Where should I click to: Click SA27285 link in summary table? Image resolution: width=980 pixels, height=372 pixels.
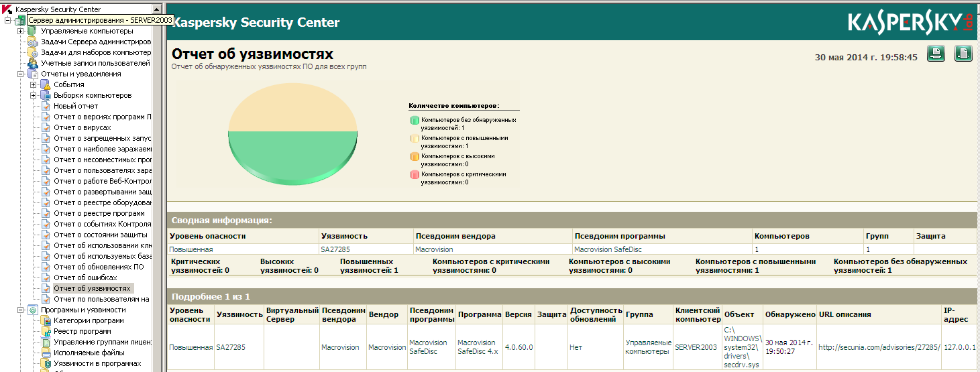[x=334, y=249]
